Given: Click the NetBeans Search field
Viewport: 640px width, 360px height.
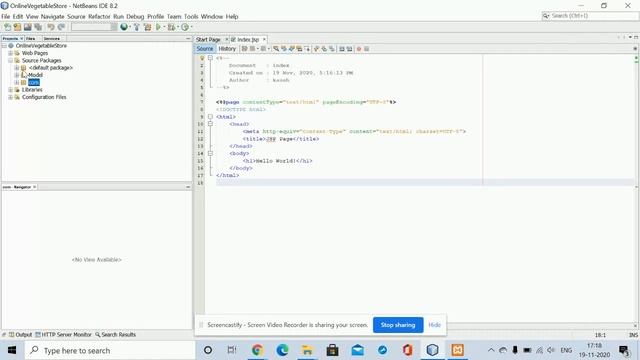Looking at the screenshot, I should (590, 16).
